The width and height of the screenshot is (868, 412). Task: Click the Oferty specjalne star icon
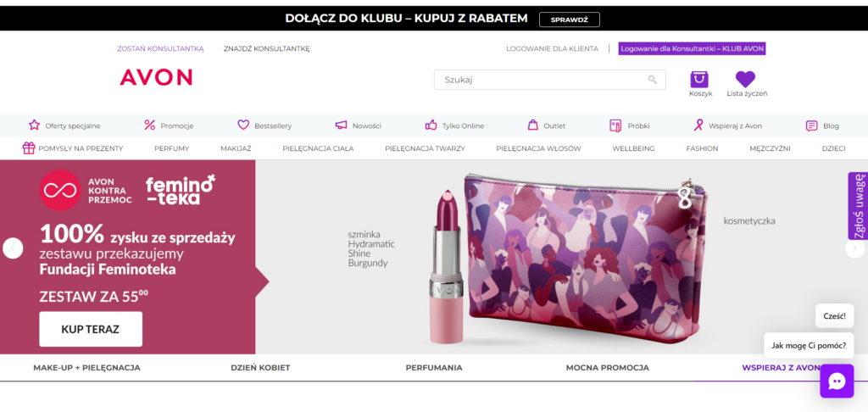point(34,125)
